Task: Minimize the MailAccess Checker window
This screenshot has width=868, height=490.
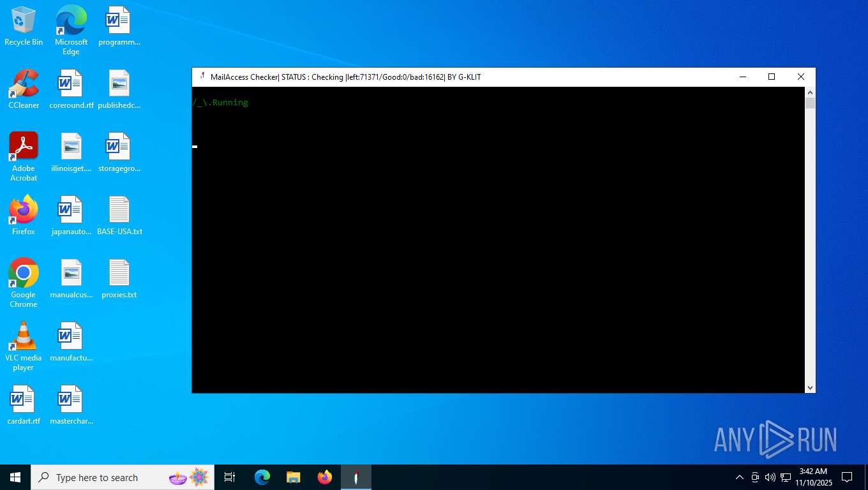Action: [743, 77]
